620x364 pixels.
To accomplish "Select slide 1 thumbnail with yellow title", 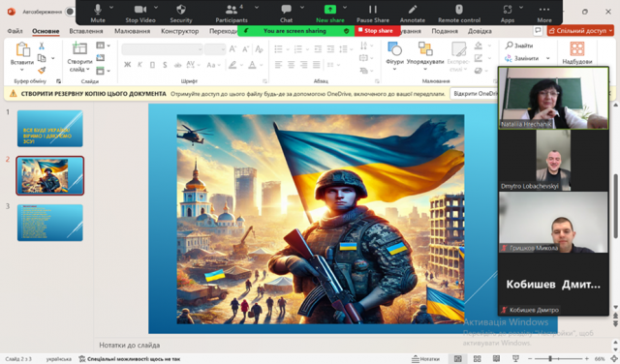I will [x=49, y=129].
